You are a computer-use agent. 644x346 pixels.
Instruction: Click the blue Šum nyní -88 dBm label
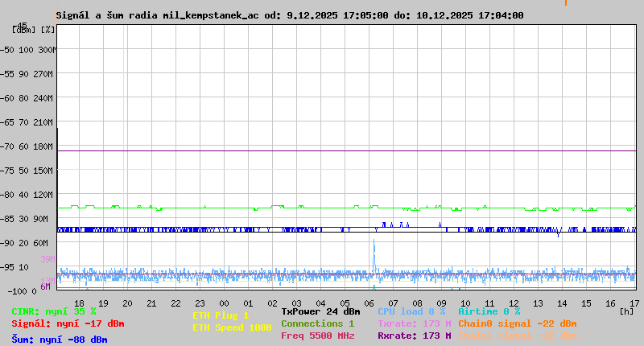point(60,339)
